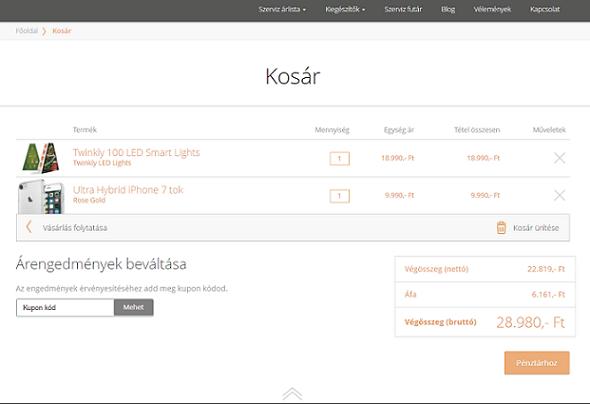
Task: Continue shopping via Vásárlás folytatása
Action: (x=75, y=228)
